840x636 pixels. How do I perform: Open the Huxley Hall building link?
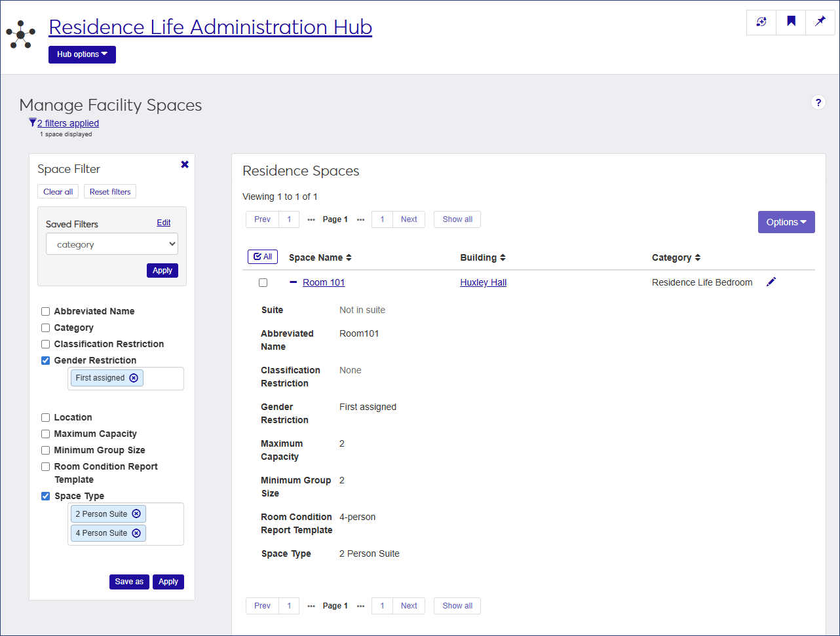click(x=483, y=282)
